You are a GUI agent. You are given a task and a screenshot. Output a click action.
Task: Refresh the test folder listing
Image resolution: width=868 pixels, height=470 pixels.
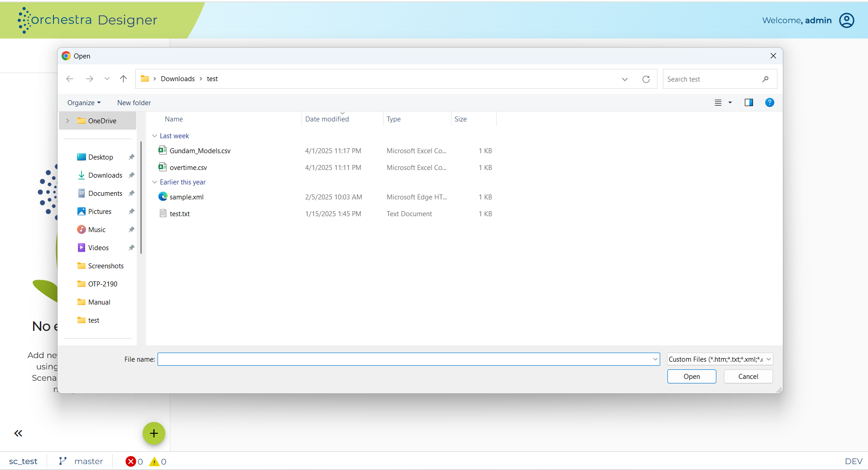[646, 79]
